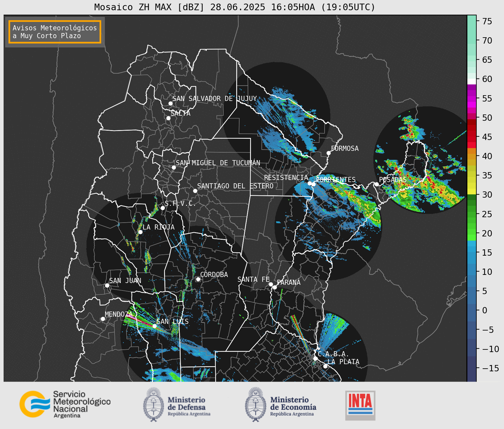Click the San Luis marker dot
This screenshot has width=504, height=429.
pyautogui.click(x=154, y=326)
